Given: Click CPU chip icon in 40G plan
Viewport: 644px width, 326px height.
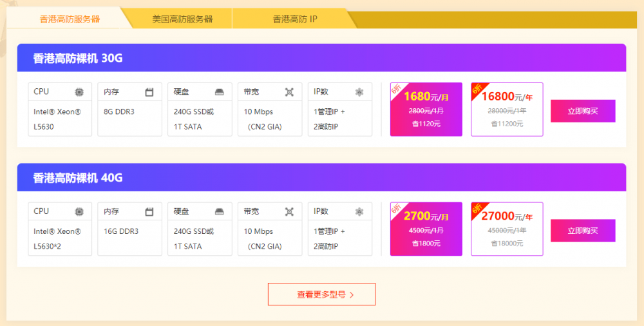Looking at the screenshot, I should click(79, 211).
